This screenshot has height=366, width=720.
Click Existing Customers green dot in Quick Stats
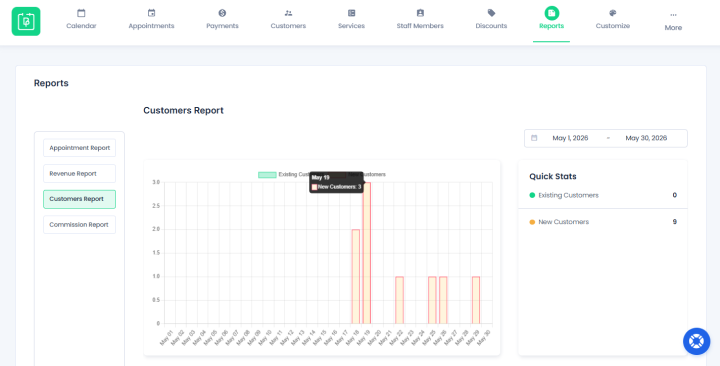click(x=532, y=195)
